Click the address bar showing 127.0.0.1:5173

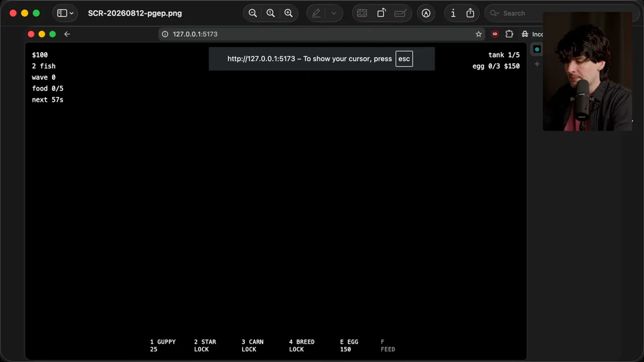322,34
